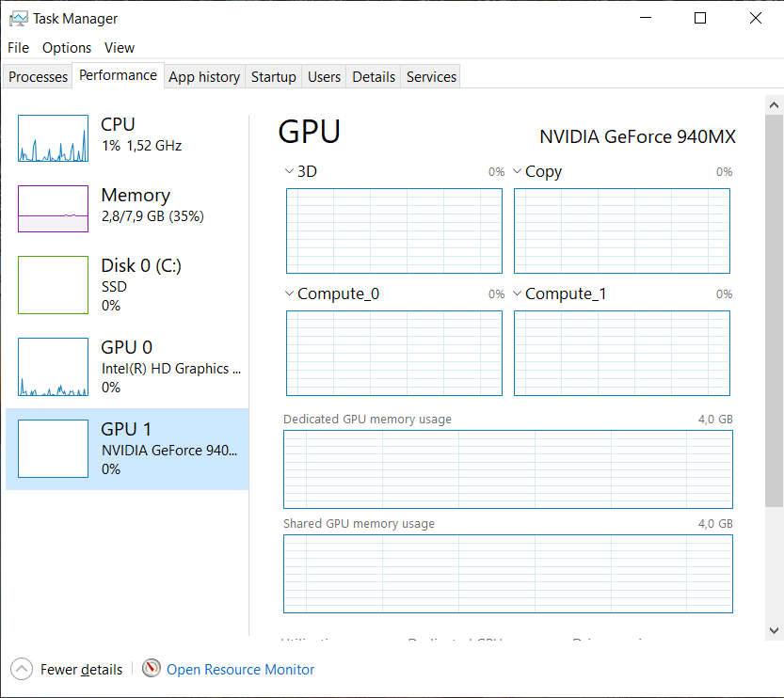Open the Copy engine dropdown
The height and width of the screenshot is (698, 784).
tap(518, 172)
